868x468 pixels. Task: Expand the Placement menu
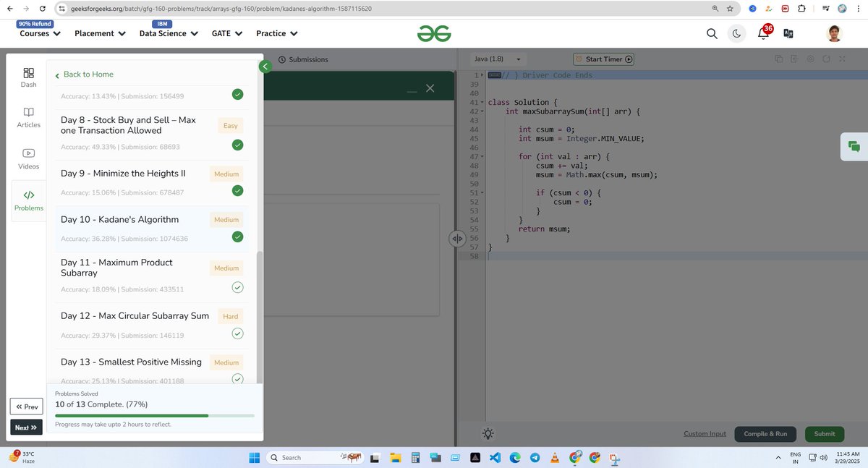[x=100, y=33]
